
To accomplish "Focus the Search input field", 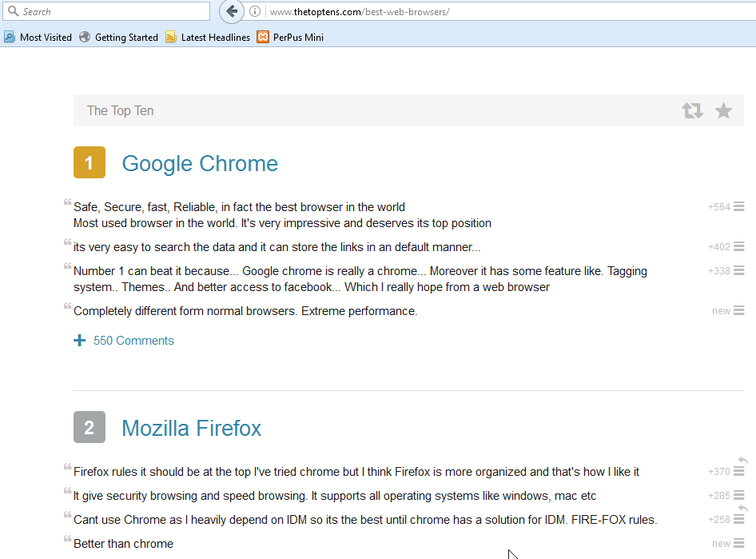I will [x=106, y=11].
